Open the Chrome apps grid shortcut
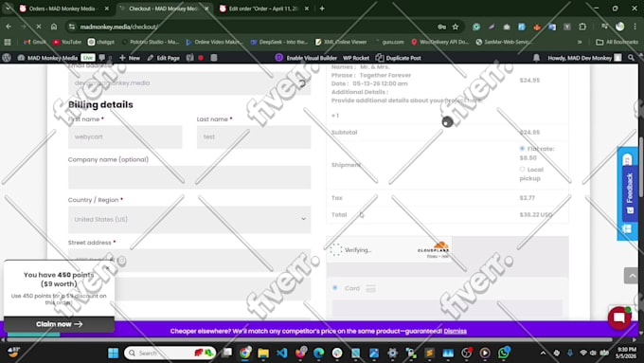Screen dimensions: 644x363 [8, 42]
